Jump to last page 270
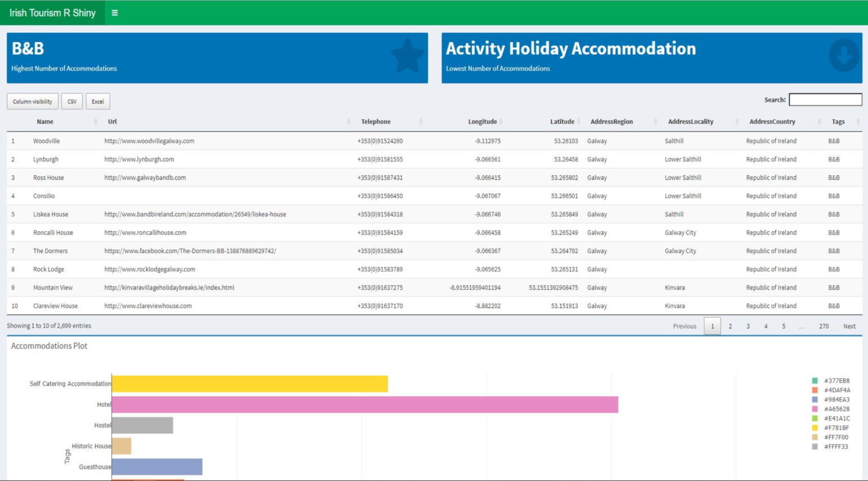Viewport: 868px width, 481px height. [824, 326]
